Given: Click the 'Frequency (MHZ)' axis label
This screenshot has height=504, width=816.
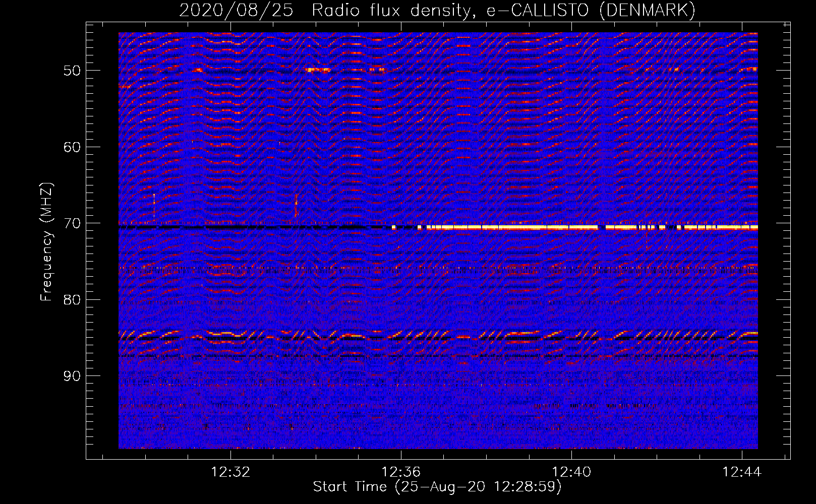Looking at the screenshot, I should (46, 242).
